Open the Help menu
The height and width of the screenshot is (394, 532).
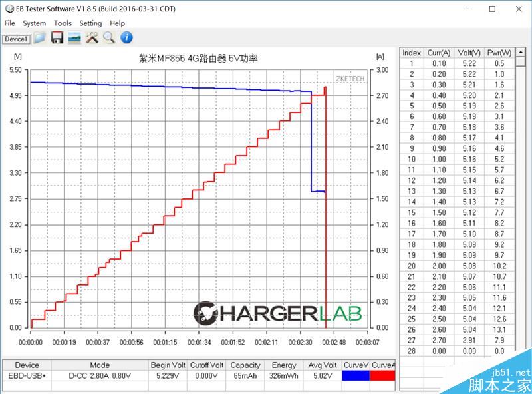(118, 23)
